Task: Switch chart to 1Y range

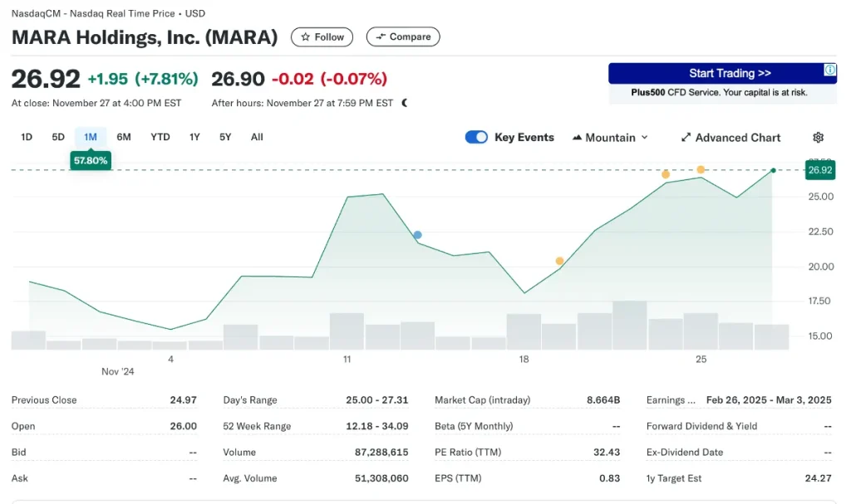Action: tap(194, 137)
